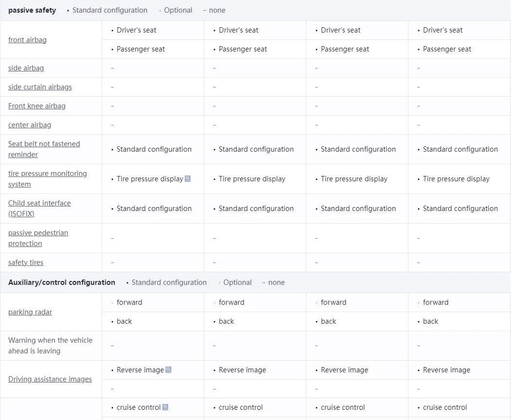Image resolution: width=511 pixels, height=420 pixels.
Task: Click the Optional legend in Auxiliary/control configuration header
Action: pyautogui.click(x=237, y=282)
